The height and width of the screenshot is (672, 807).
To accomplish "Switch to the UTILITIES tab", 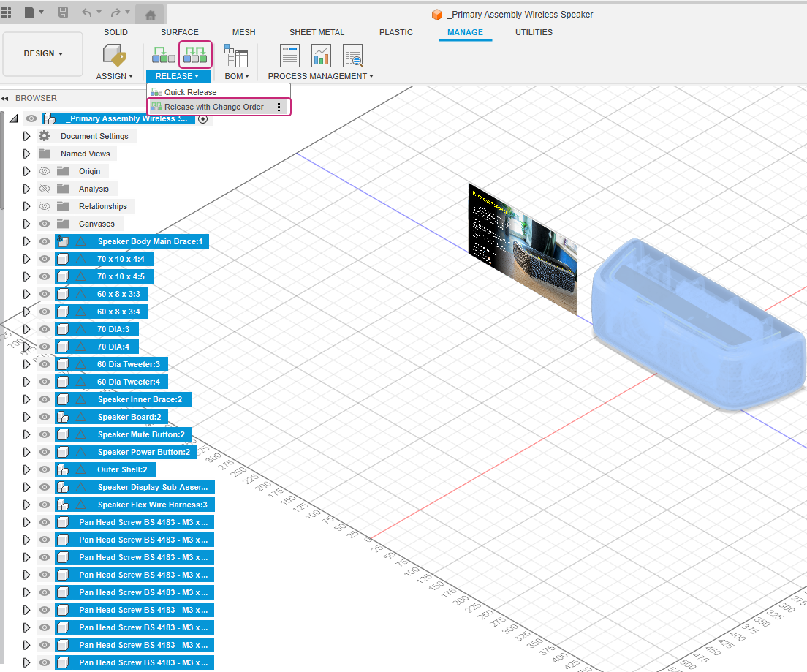I will (x=534, y=32).
